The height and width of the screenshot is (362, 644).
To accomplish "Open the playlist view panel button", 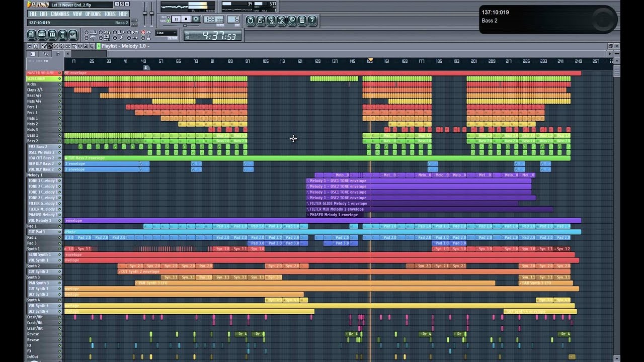I will (x=31, y=35).
